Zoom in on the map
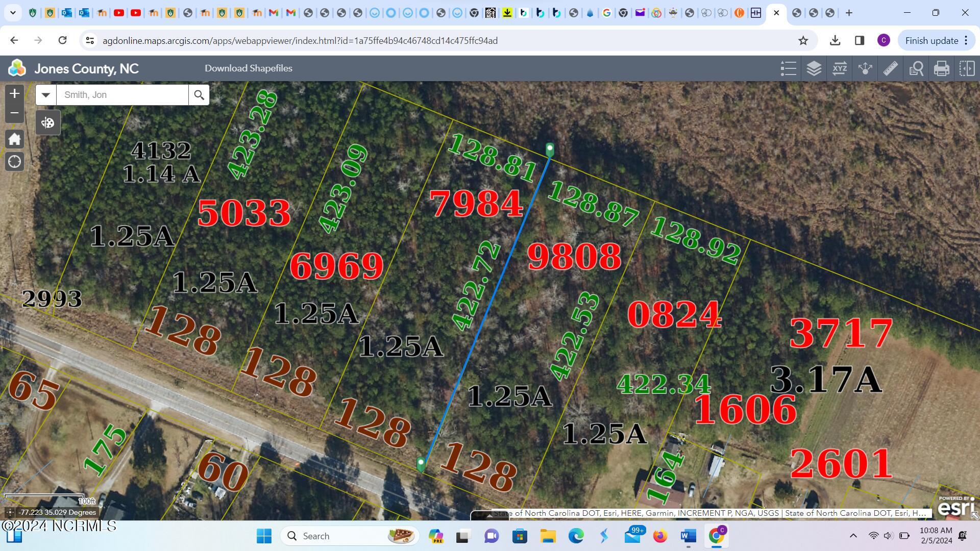This screenshot has width=980, height=551. coord(14,94)
